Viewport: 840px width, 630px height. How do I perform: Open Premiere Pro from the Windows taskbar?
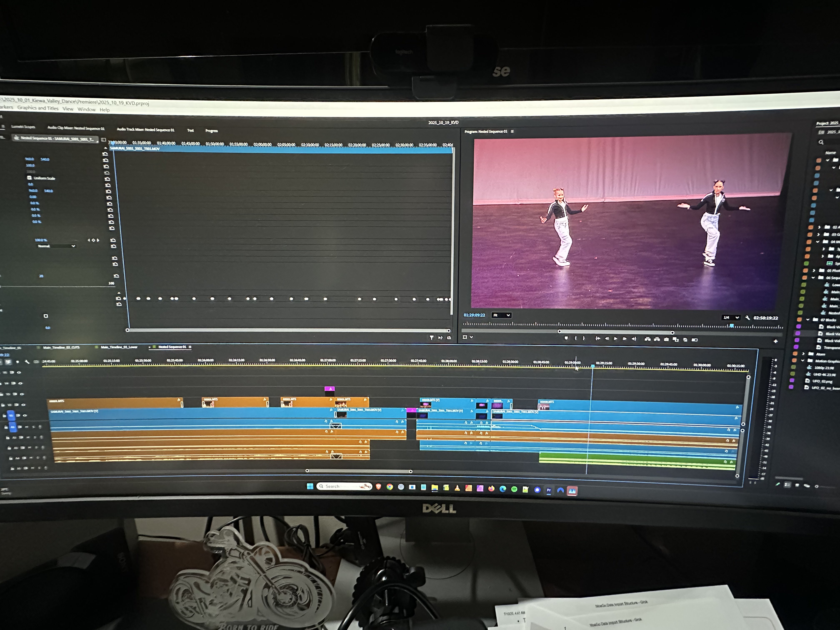coord(549,490)
